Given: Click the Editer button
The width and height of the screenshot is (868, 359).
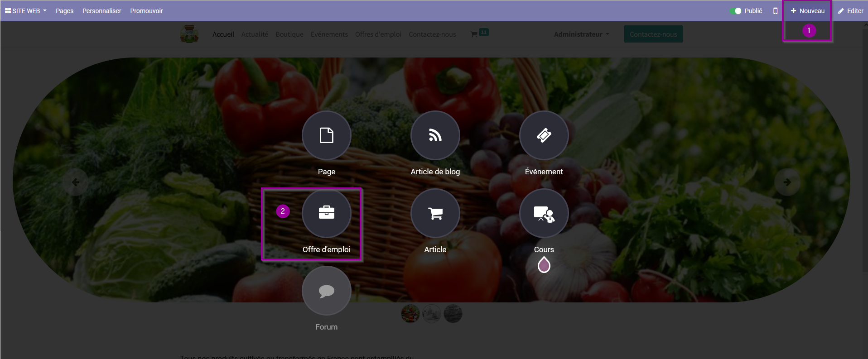Looking at the screenshot, I should tap(850, 11).
